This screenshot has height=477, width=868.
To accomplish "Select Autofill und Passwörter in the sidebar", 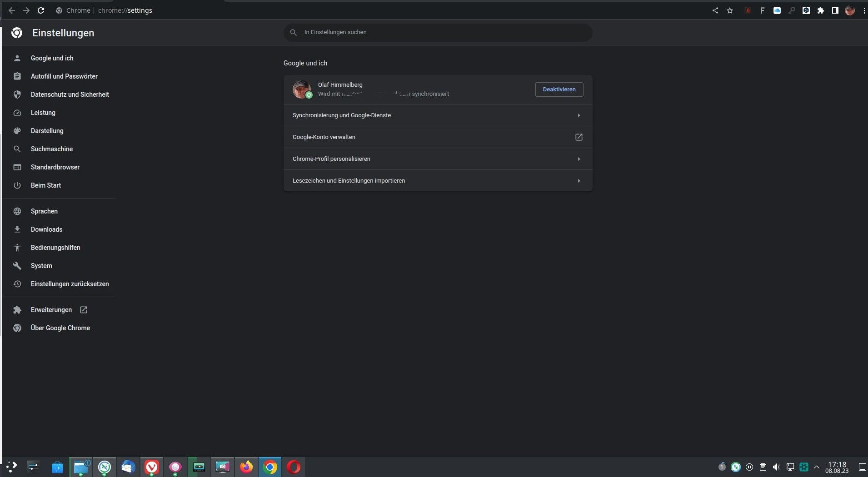I will tap(64, 76).
